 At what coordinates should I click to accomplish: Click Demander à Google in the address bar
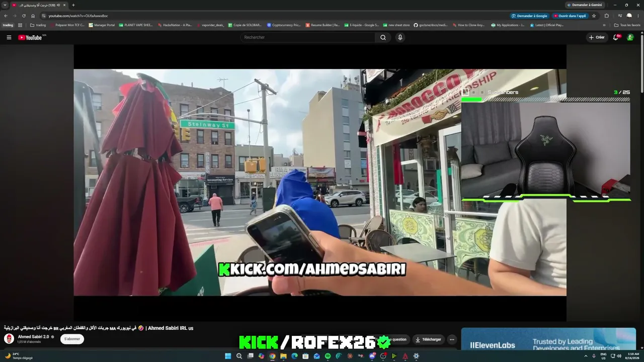[529, 16]
